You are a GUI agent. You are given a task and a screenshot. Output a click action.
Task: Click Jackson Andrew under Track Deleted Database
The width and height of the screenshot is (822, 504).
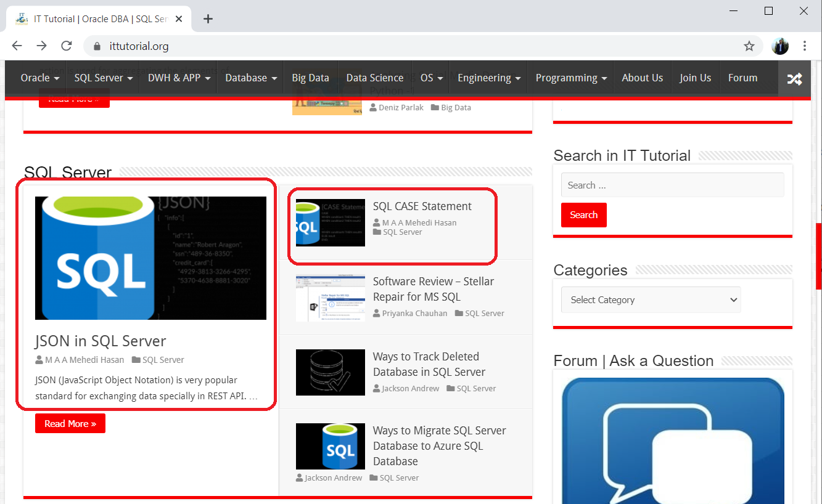point(411,388)
